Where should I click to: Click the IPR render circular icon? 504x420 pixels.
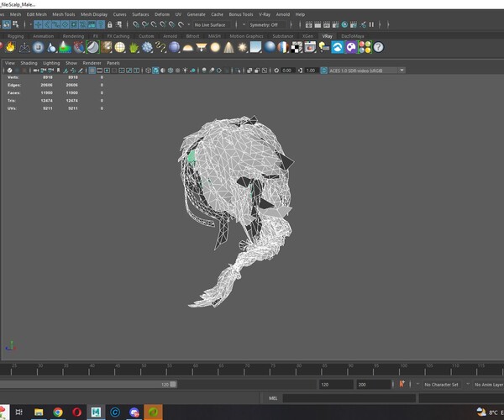coord(344,24)
